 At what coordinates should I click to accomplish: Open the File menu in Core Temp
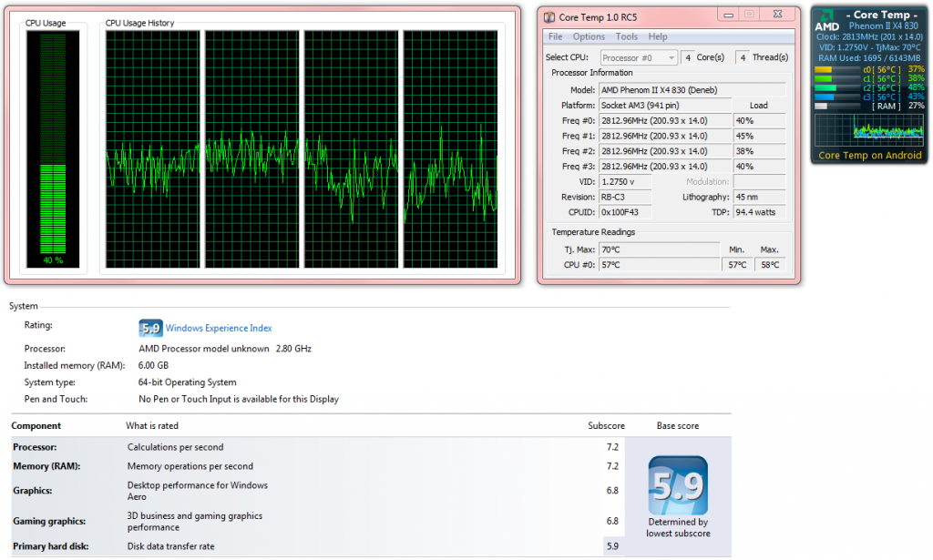point(555,36)
